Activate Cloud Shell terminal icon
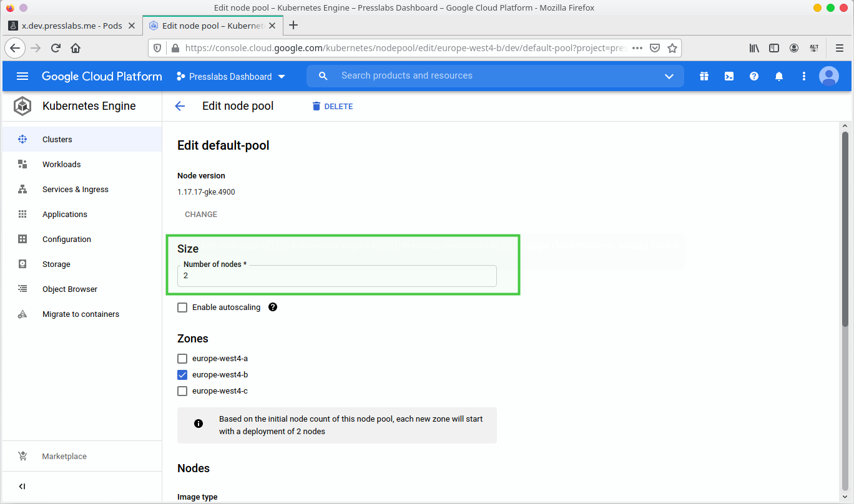The image size is (854, 504). pyautogui.click(x=729, y=76)
